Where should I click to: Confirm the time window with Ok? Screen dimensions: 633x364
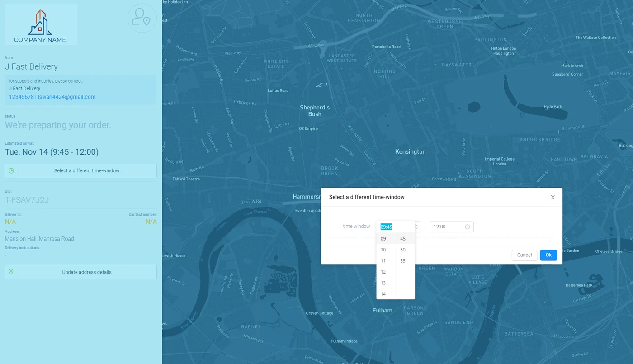548,255
